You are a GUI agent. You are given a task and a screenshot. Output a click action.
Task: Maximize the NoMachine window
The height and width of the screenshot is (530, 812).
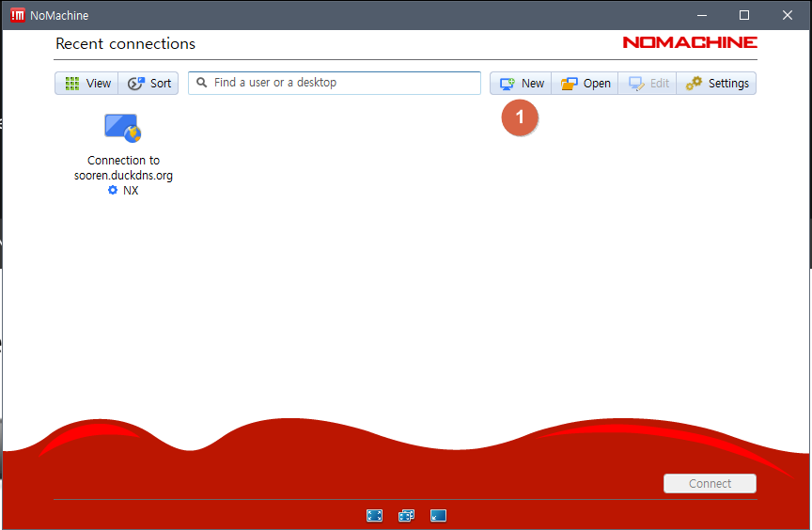[x=744, y=16]
